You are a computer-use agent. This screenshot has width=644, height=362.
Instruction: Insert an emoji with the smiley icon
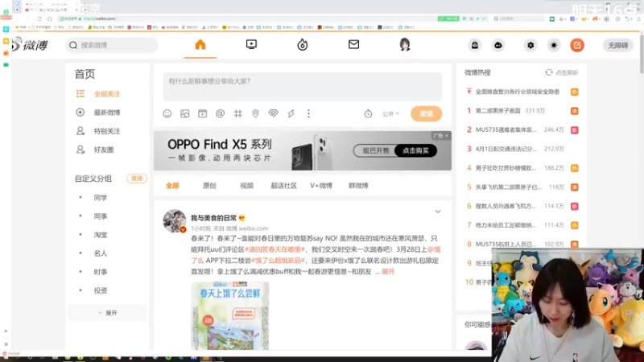coord(167,113)
